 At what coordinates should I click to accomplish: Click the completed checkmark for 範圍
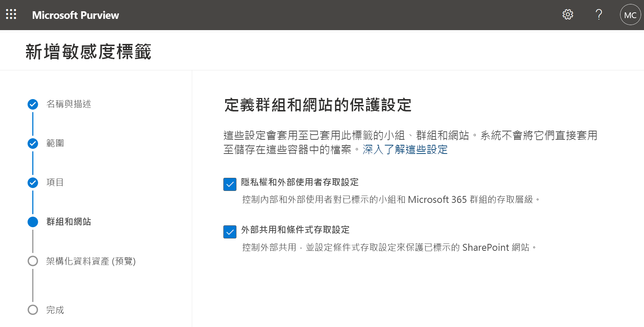click(33, 143)
